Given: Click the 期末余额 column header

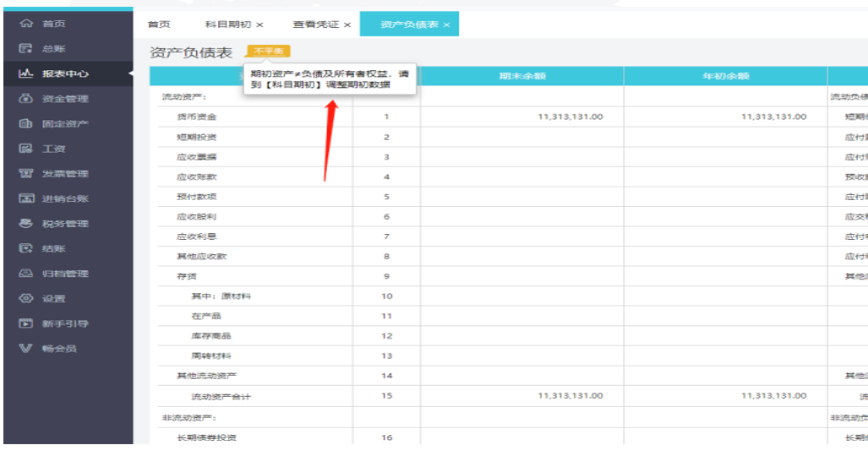Looking at the screenshot, I should pos(522,76).
